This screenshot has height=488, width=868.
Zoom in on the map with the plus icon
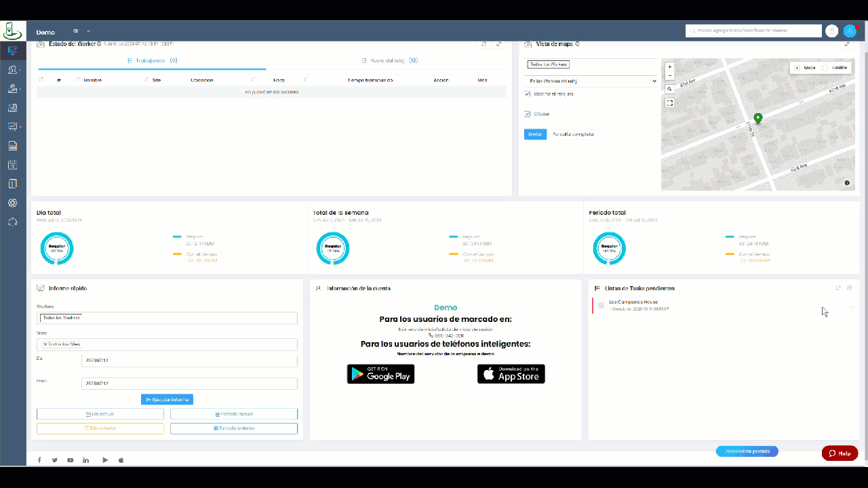tap(669, 67)
